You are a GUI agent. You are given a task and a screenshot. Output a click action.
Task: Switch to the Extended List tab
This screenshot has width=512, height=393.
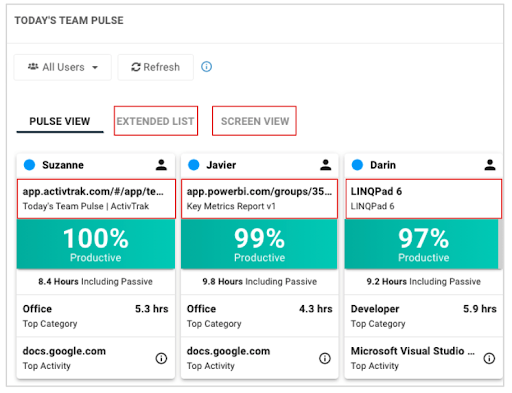156,121
